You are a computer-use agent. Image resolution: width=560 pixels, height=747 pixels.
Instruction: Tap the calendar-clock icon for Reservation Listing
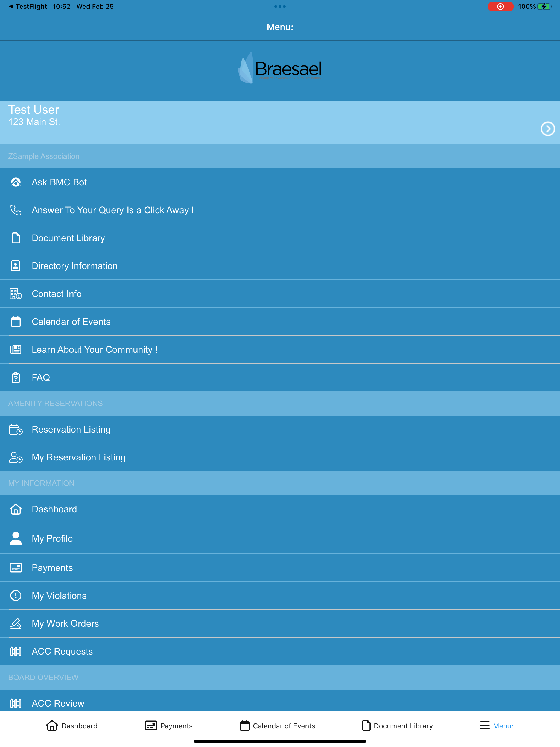pyautogui.click(x=16, y=430)
